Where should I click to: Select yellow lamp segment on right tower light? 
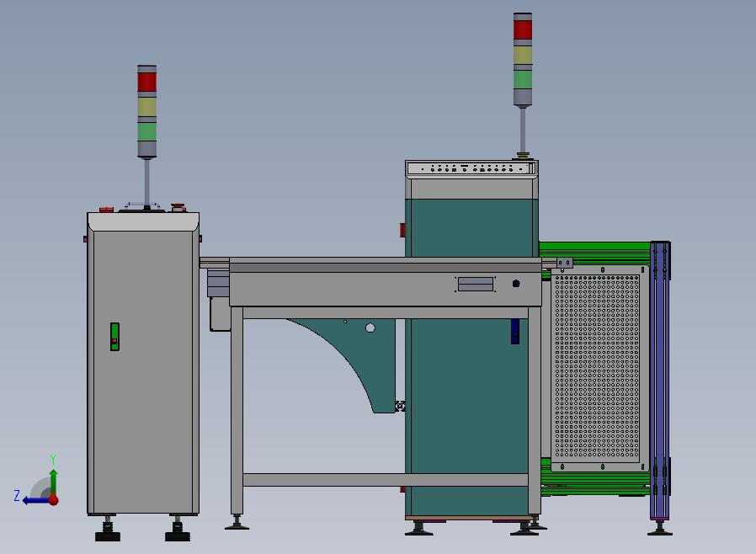click(x=523, y=55)
